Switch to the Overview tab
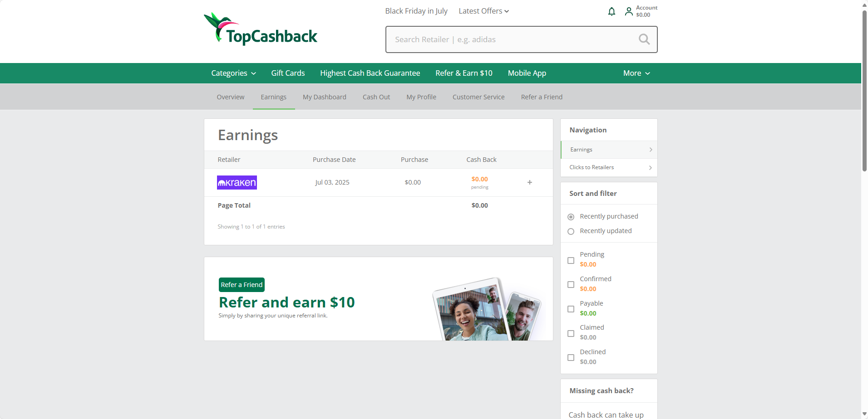868x419 pixels. click(x=230, y=97)
